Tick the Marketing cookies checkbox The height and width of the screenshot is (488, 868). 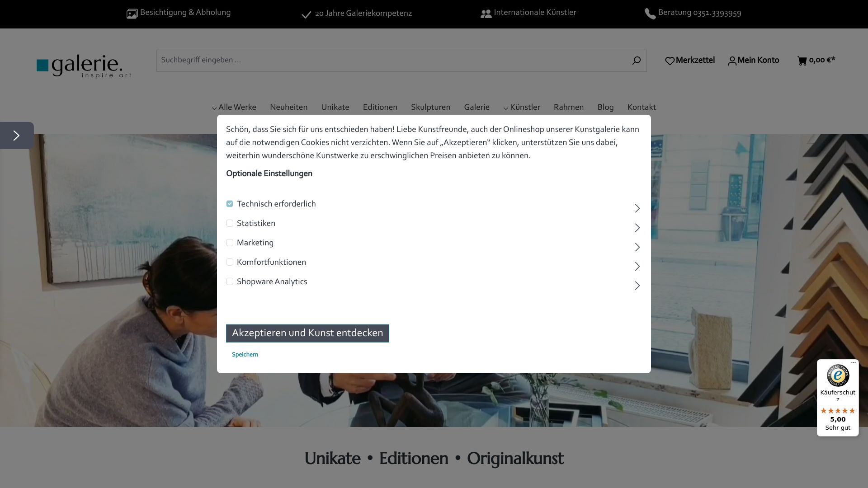230,243
